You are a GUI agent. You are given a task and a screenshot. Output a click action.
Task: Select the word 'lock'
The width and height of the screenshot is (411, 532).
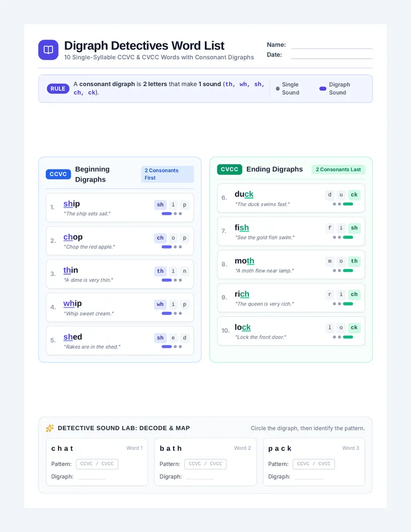click(x=243, y=327)
